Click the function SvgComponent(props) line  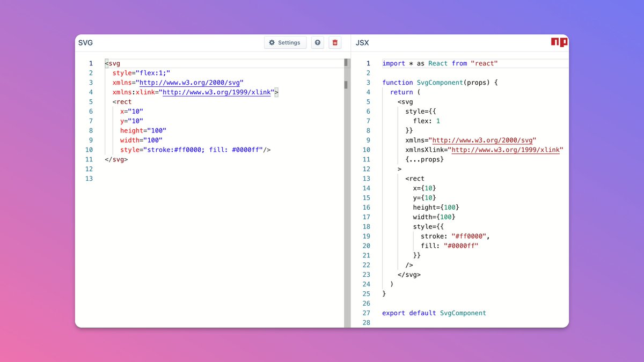(x=440, y=83)
